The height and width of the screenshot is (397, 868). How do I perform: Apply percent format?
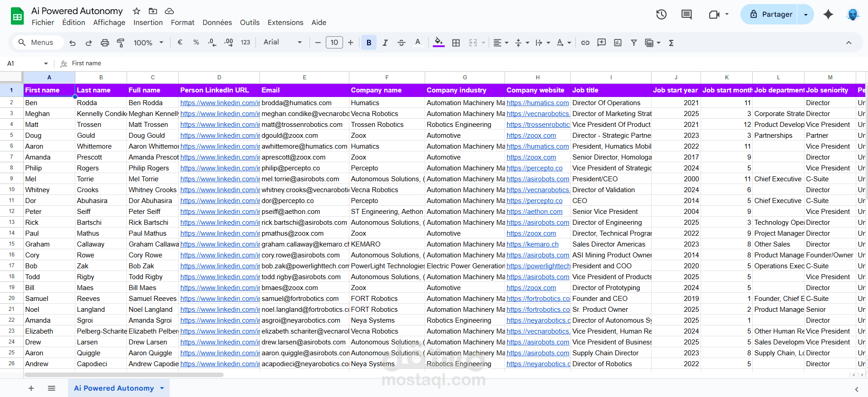click(x=196, y=42)
